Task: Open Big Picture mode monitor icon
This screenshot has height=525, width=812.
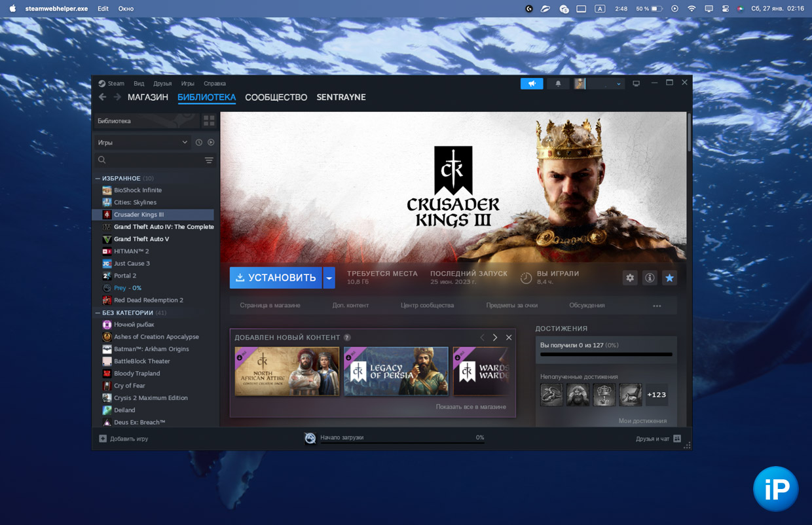Action: coord(636,84)
